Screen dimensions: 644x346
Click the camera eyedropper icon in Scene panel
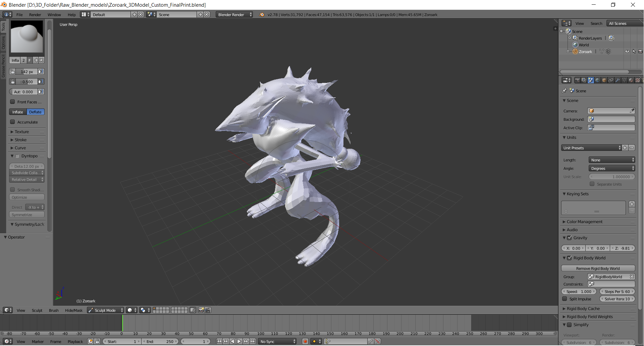[632, 111]
